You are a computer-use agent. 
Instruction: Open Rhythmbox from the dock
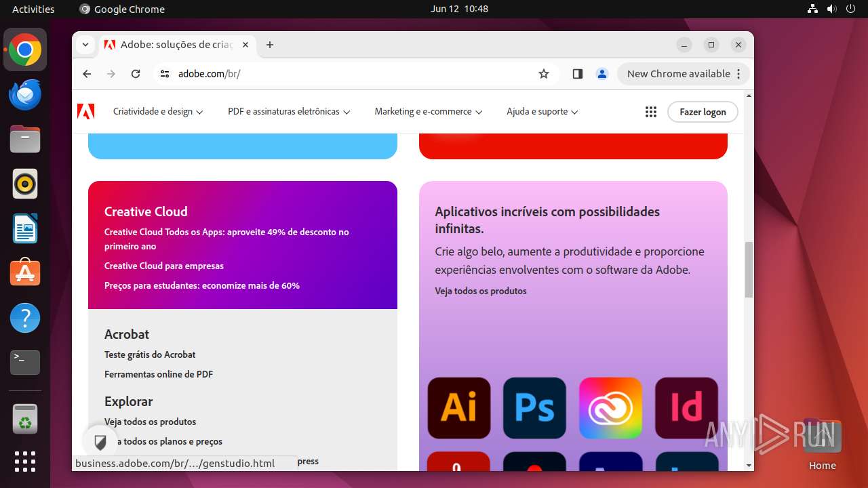pyautogui.click(x=25, y=184)
